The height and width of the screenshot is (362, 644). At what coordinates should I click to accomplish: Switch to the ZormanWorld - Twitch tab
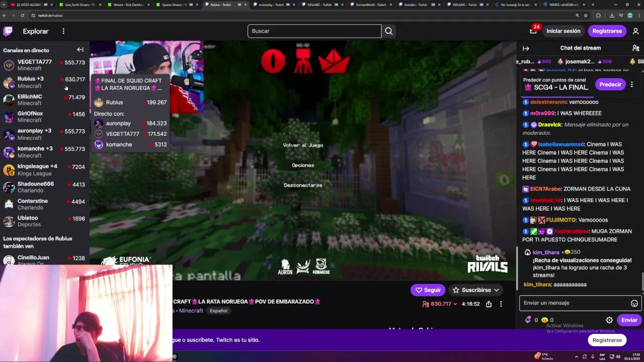coord(371,5)
